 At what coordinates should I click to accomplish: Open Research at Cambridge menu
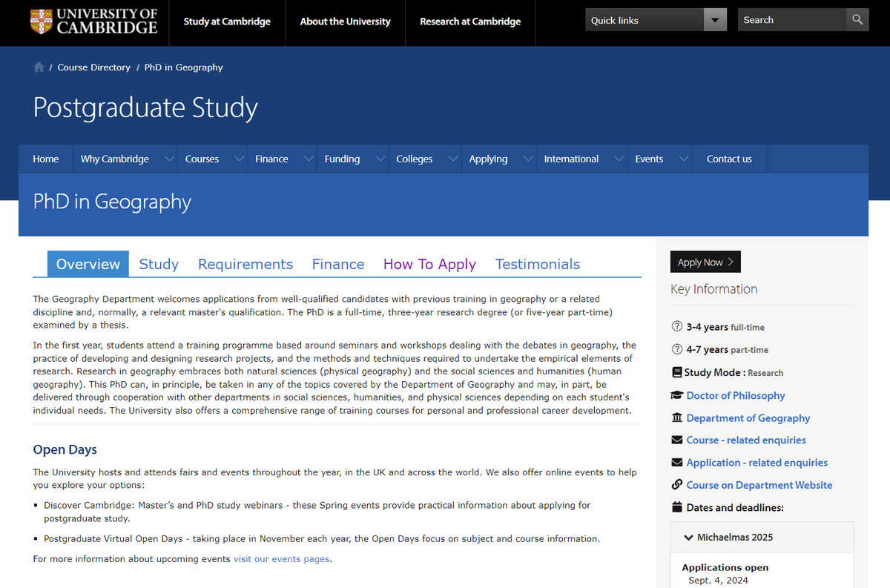(470, 22)
